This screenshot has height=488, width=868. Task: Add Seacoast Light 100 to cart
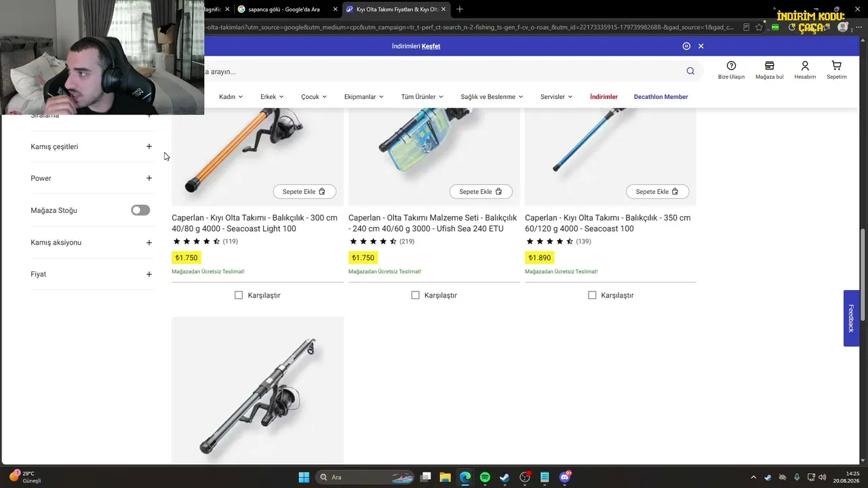pos(304,192)
